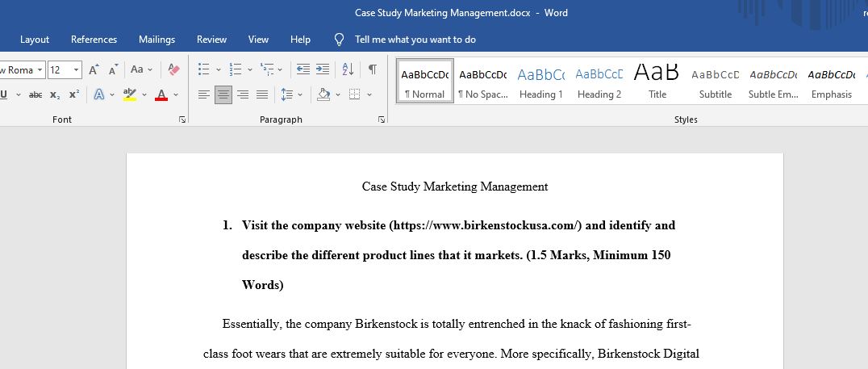
Task: Align text left
Action: click(x=204, y=94)
